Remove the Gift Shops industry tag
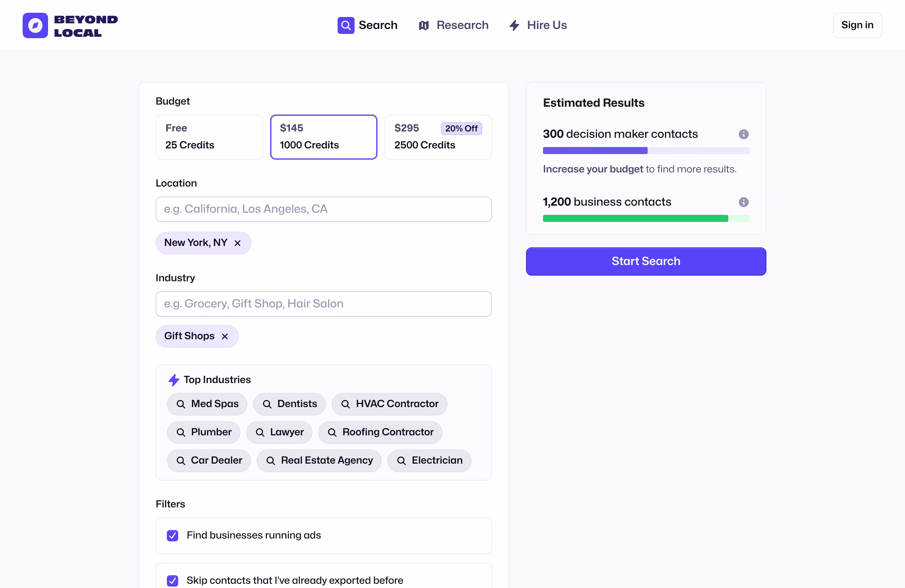Screen dimensions: 905x588 (x=225, y=336)
